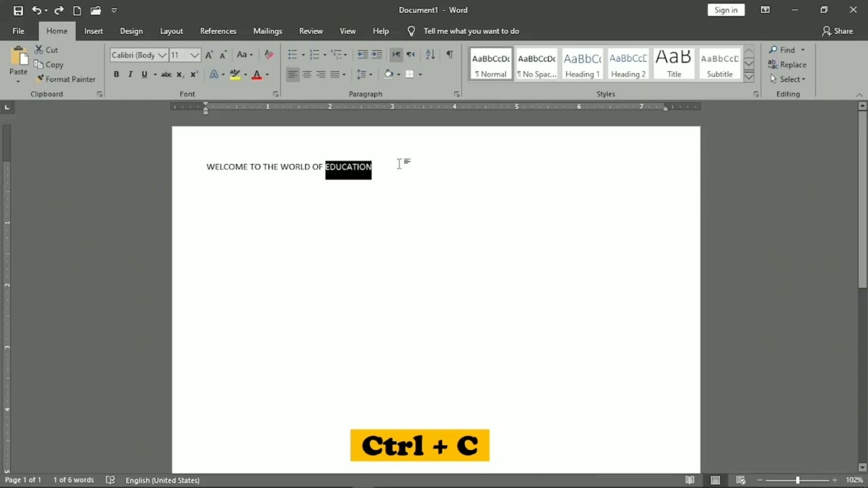Viewport: 868px width, 488px height.
Task: Activate the Format Painter
Action: pos(65,79)
